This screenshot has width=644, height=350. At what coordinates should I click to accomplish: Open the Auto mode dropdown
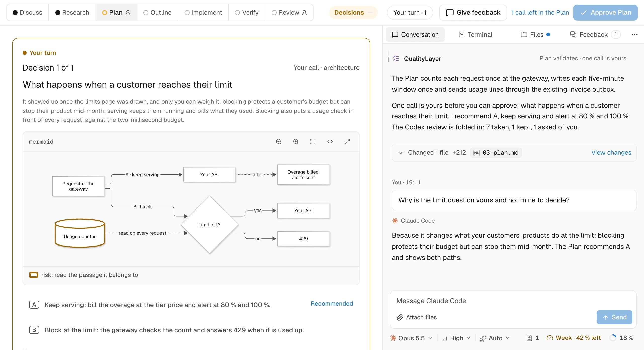(495, 338)
